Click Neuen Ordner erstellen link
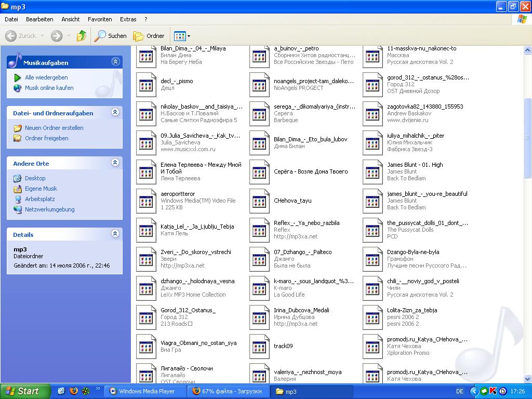 tap(54, 128)
